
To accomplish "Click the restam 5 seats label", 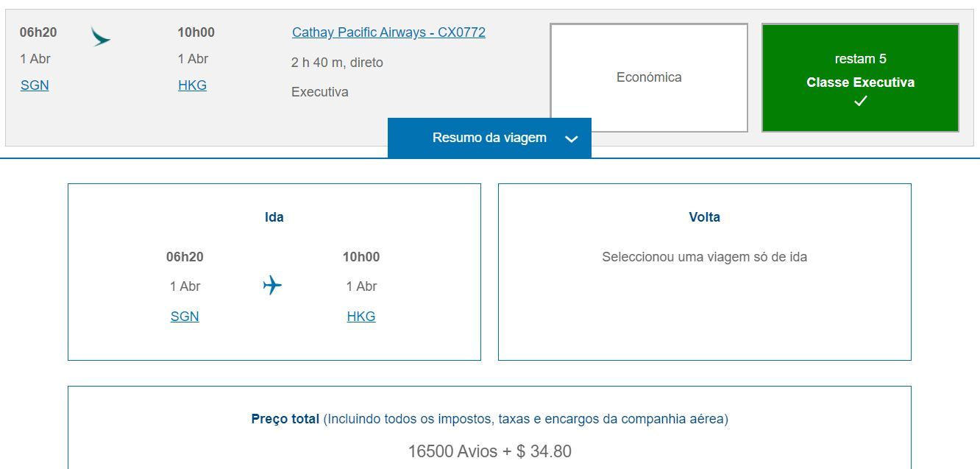I will click(x=860, y=59).
